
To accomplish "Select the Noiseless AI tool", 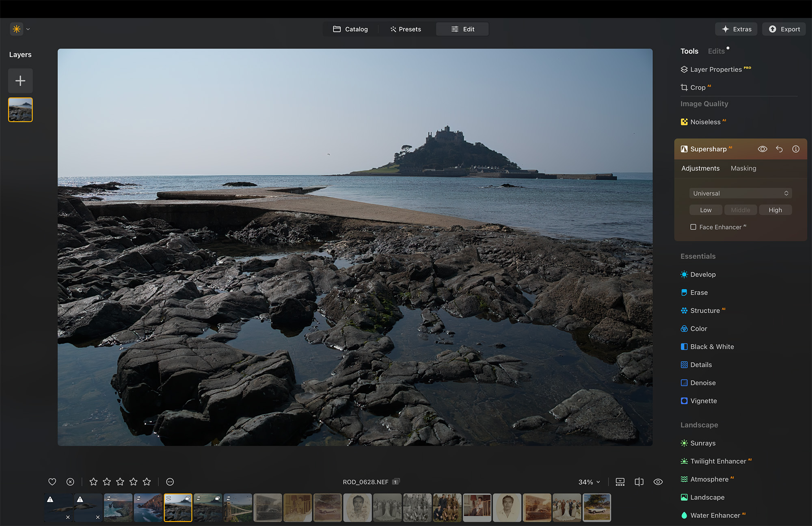I will click(x=706, y=122).
